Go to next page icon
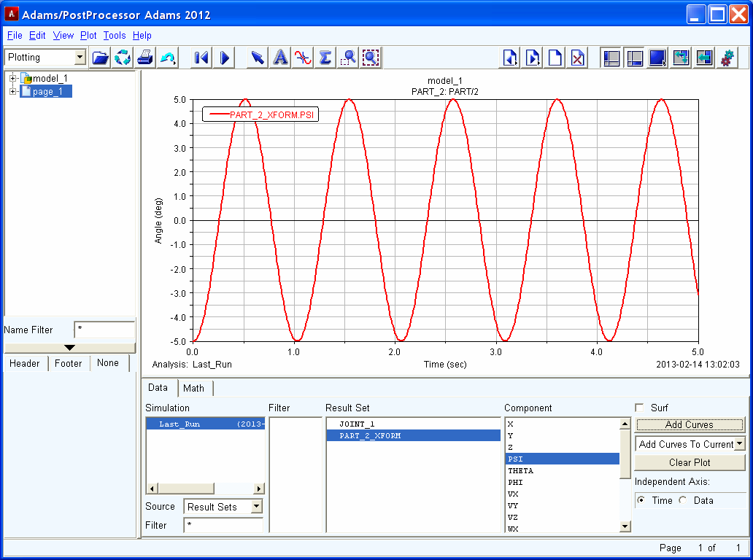The width and height of the screenshot is (753, 560). 533,58
